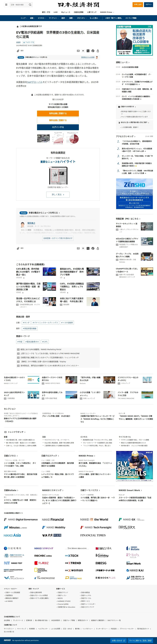Click the email icon below the Think! comment box
The width and height of the screenshot is (157, 644).
click(78, 248)
